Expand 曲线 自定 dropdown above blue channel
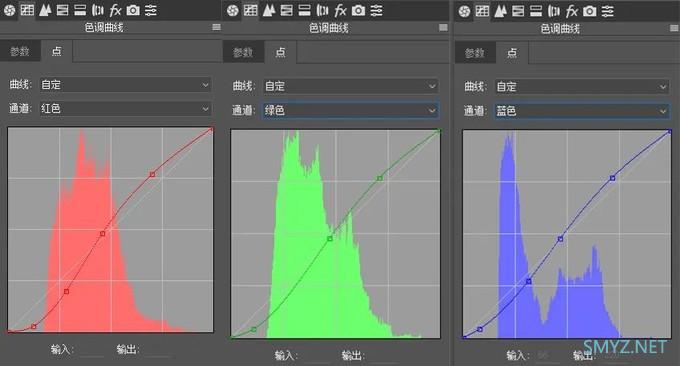This screenshot has height=366, width=680. tap(582, 87)
